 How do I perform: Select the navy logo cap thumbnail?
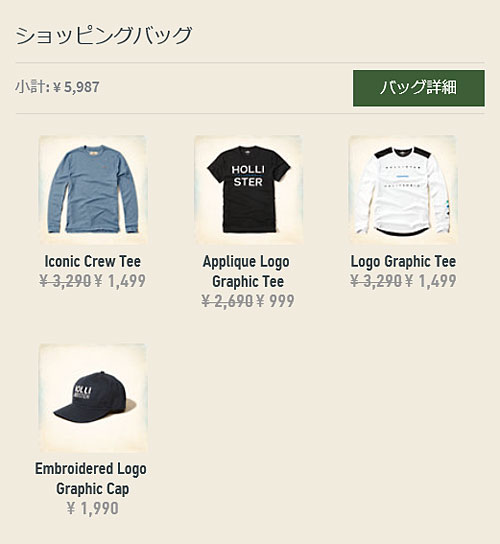pos(93,398)
